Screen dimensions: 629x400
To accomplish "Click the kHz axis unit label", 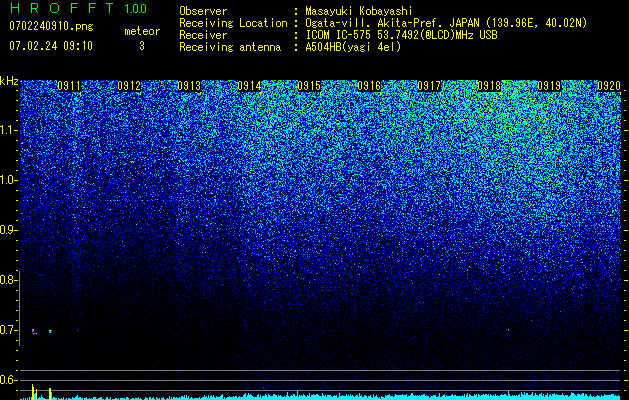I will click(9, 81).
